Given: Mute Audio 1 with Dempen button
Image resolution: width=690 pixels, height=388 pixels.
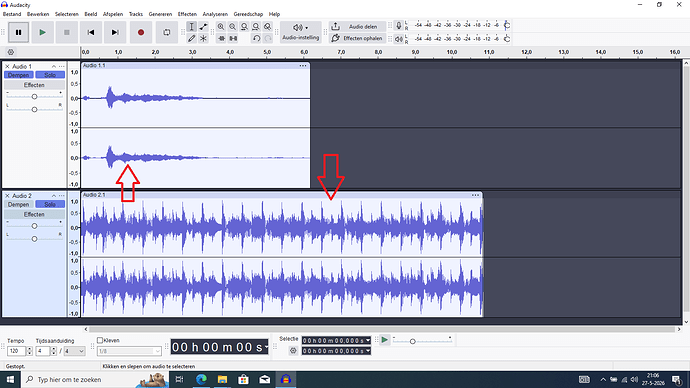Looking at the screenshot, I should click(x=18, y=75).
